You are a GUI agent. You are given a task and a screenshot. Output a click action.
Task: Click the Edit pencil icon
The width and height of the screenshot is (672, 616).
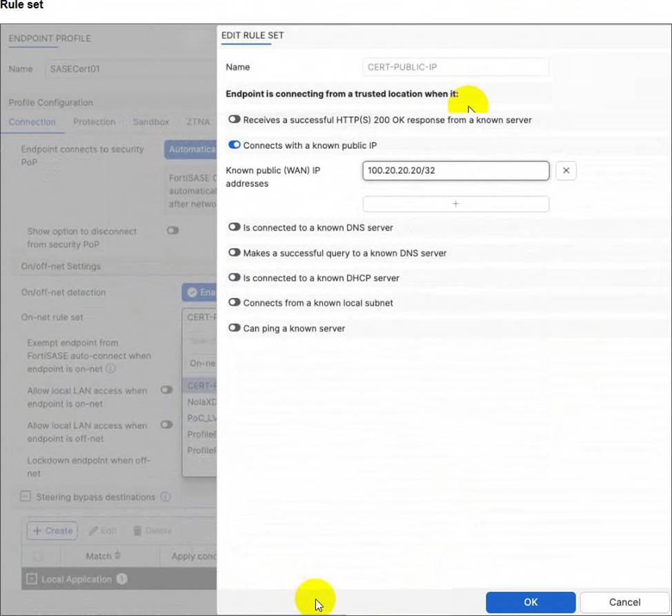tap(93, 530)
